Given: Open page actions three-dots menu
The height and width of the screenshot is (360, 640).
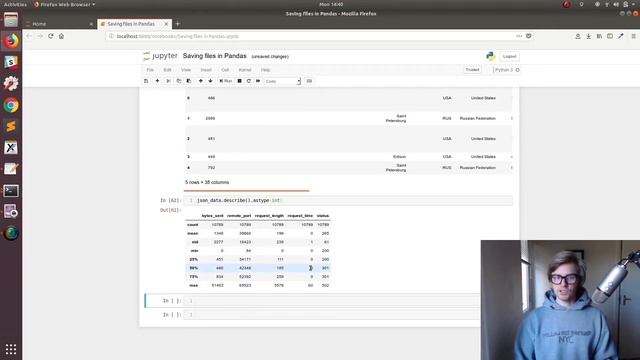Looking at the screenshot, I should click(x=519, y=36).
